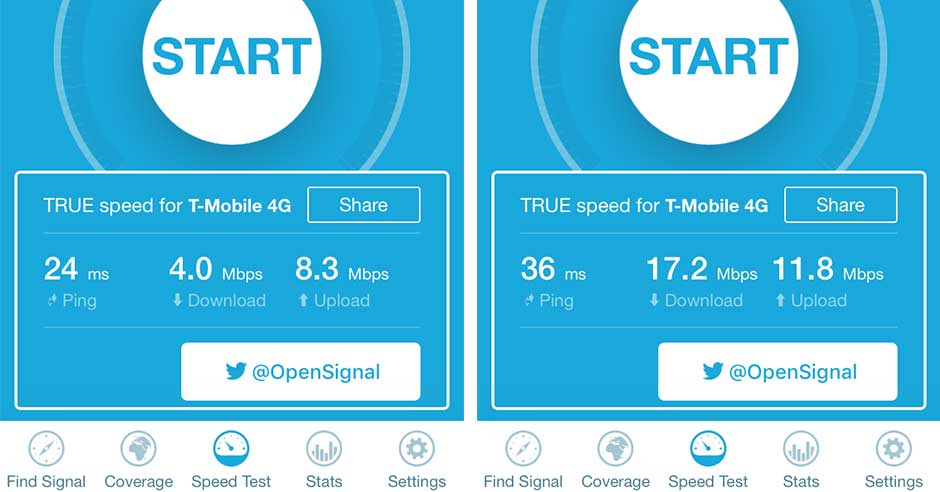Open Settings gear icon in right screen
This screenshot has height=492, width=940.
[x=893, y=449]
